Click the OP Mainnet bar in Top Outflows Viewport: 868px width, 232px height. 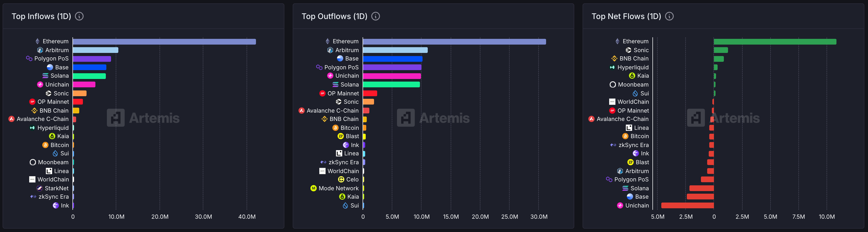coord(370,93)
